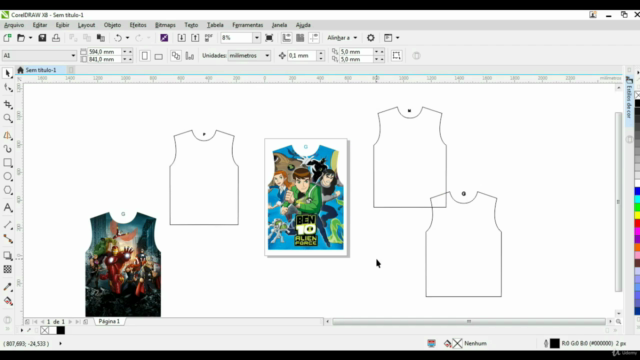Click the Export icon
This screenshot has width=640, height=360.
[195, 38]
